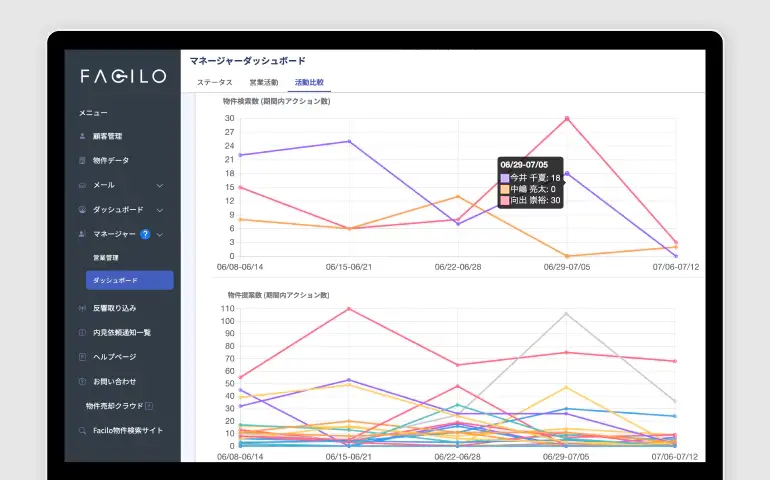Image resolution: width=770 pixels, height=480 pixels.
Task: Click the 顧客管理 person icon
Action: [82, 136]
